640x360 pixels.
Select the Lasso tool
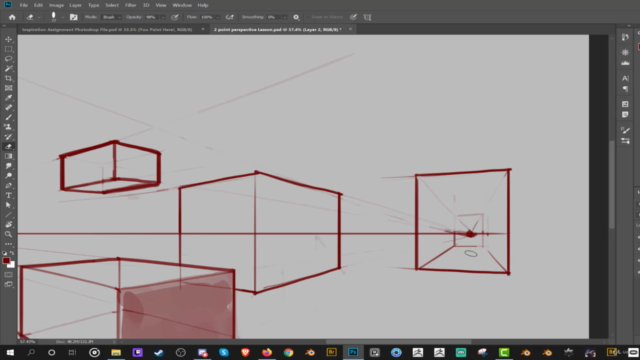point(8,59)
